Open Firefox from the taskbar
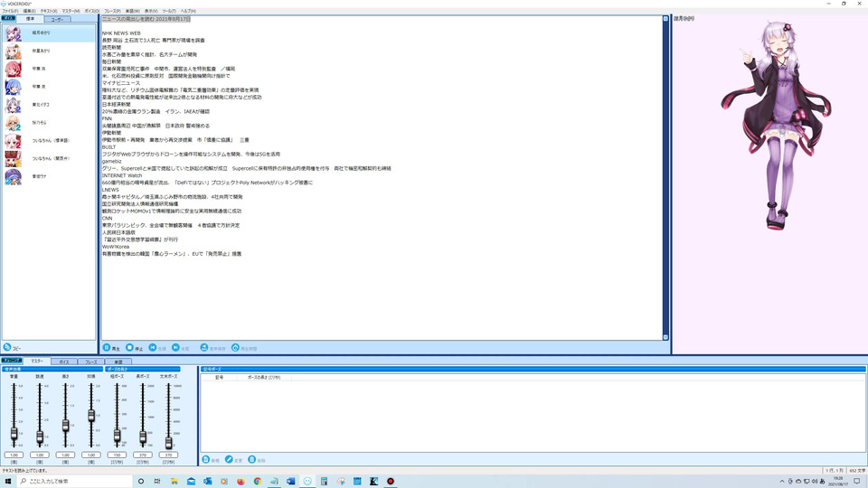The height and width of the screenshot is (488, 868). [241, 482]
